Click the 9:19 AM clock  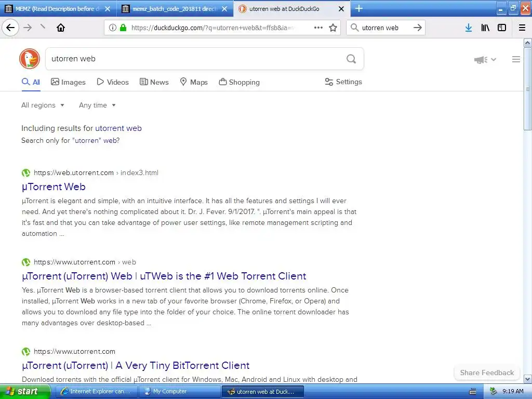click(x=513, y=391)
